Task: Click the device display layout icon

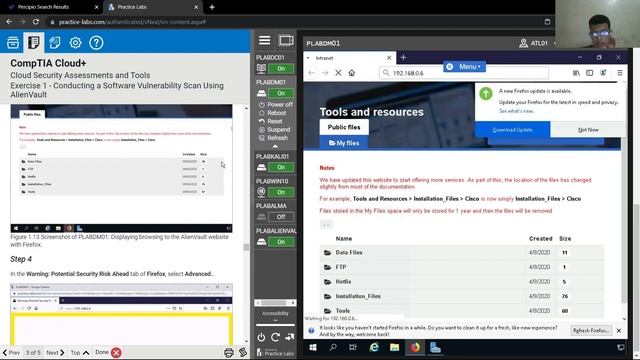Action: (286, 40)
